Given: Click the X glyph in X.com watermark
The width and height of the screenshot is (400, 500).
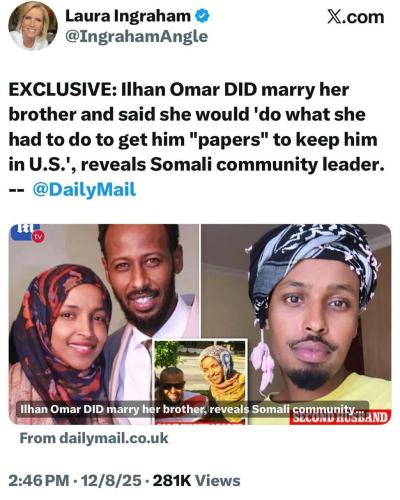Looking at the screenshot, I should pos(335,17).
